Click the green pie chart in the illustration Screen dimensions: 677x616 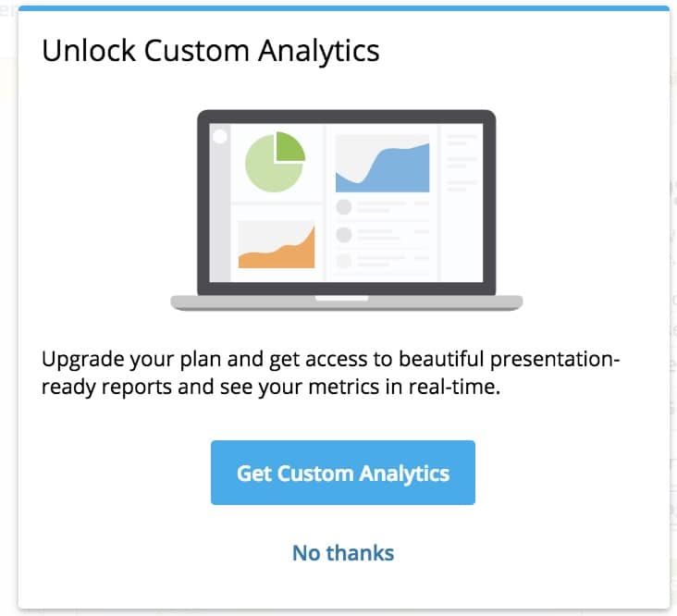pos(275,162)
